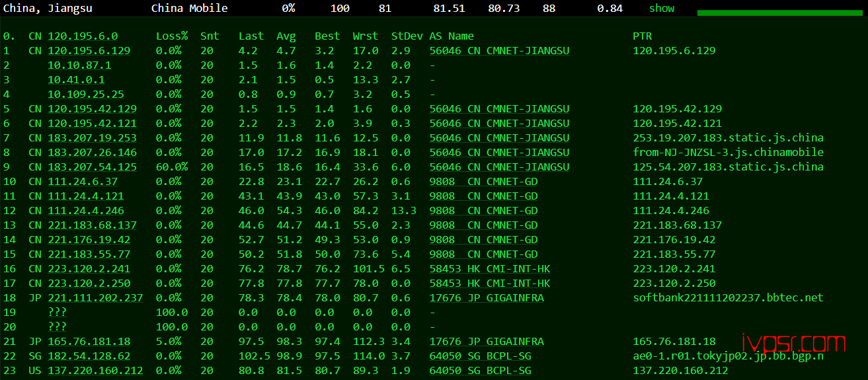
Task: Open IP link 111.24.4.121 in hop 11
Action: 86,196
